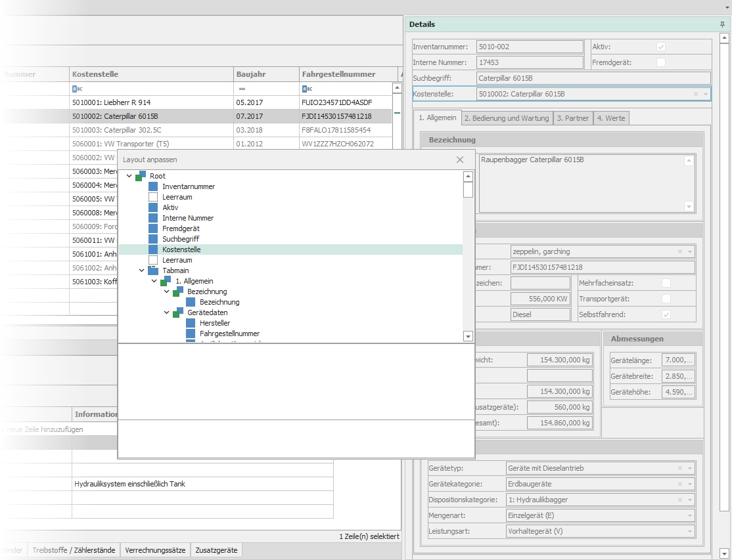Collapse the Root node in Layout anpassen

[129, 175]
